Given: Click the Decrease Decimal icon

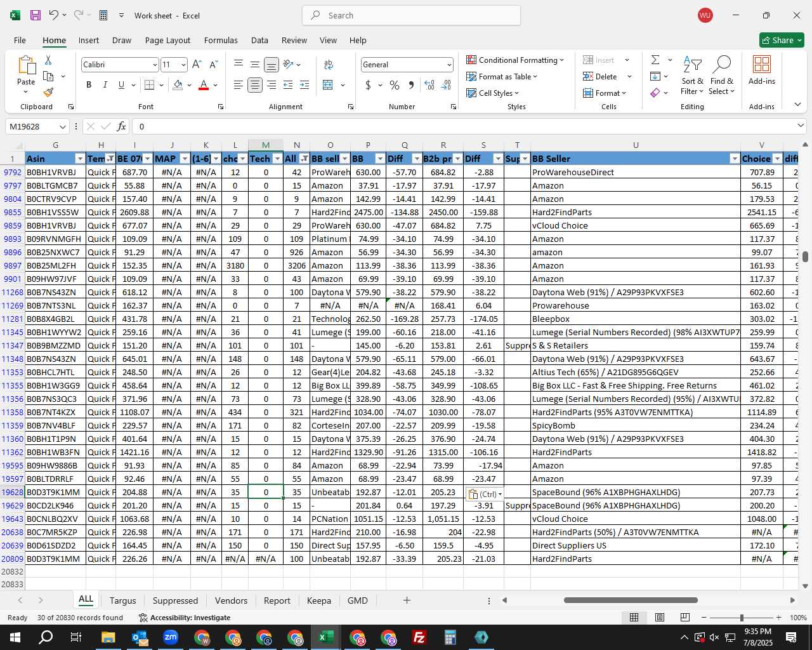Looking at the screenshot, I should pos(446,85).
